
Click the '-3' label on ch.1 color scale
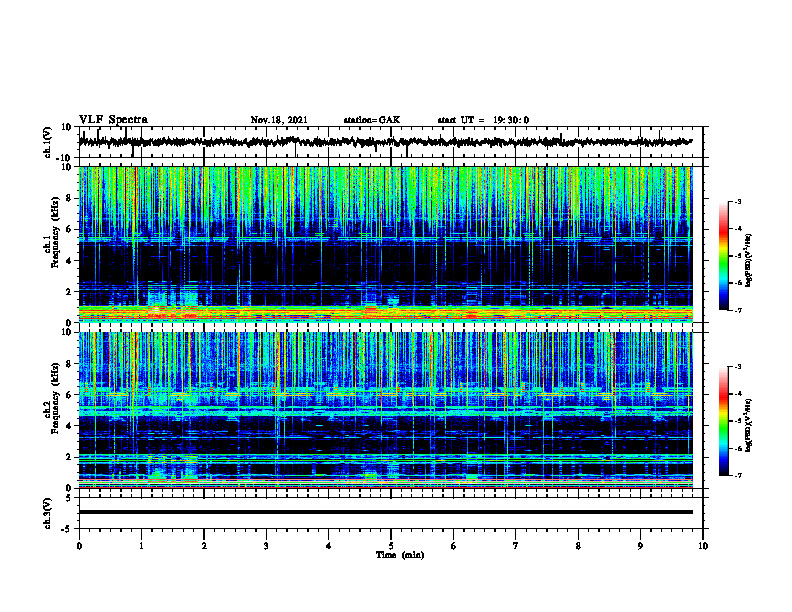pyautogui.click(x=737, y=201)
